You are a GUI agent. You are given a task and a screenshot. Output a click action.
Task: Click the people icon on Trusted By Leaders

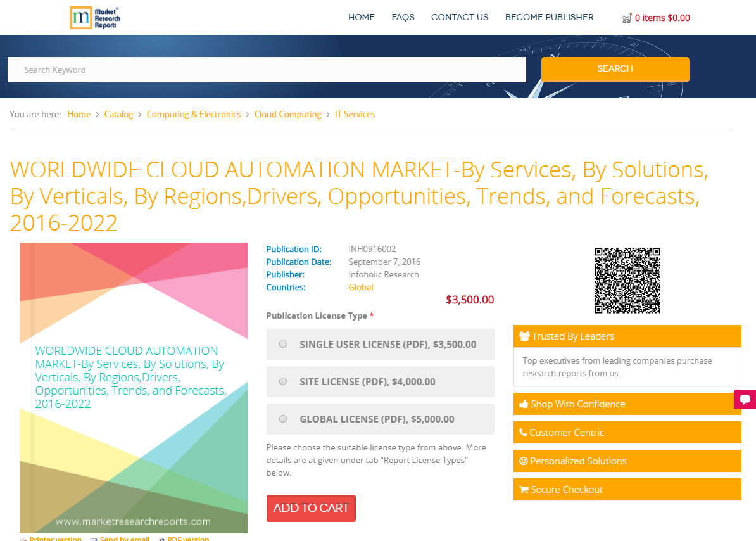pos(526,336)
